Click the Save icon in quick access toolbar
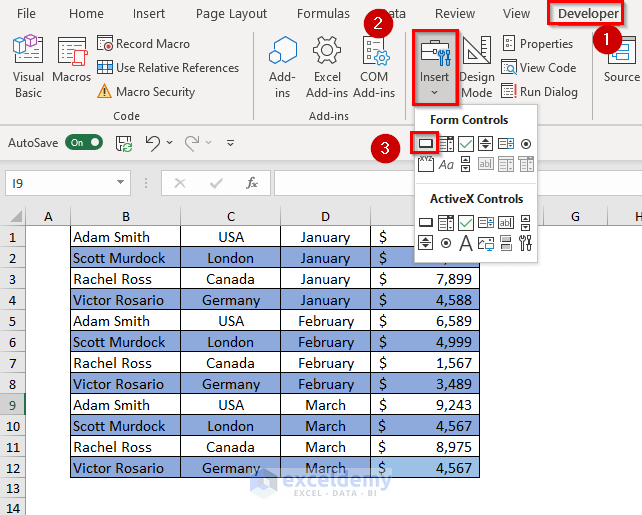The image size is (642, 515). point(124,143)
